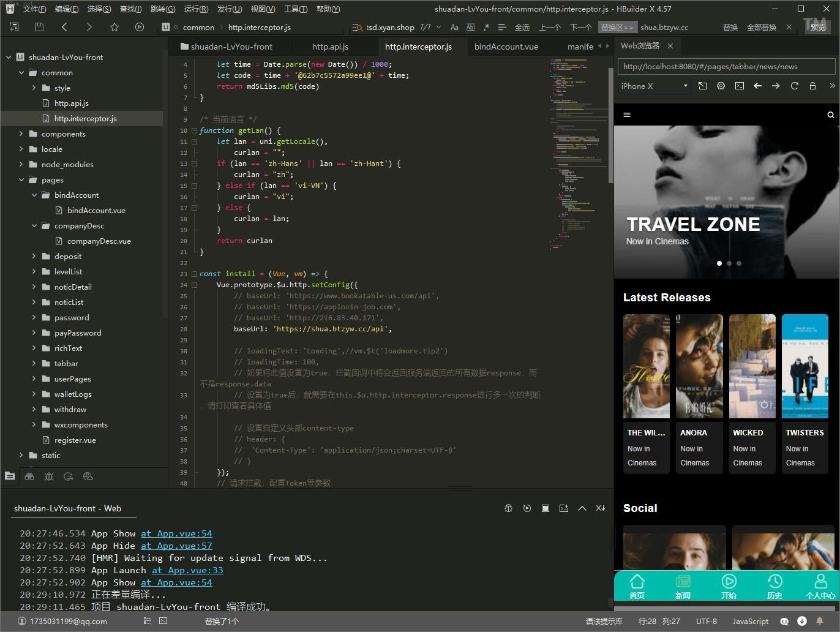This screenshot has width=840, height=632.
Task: Open the 运行(R) menu
Action: [196, 9]
